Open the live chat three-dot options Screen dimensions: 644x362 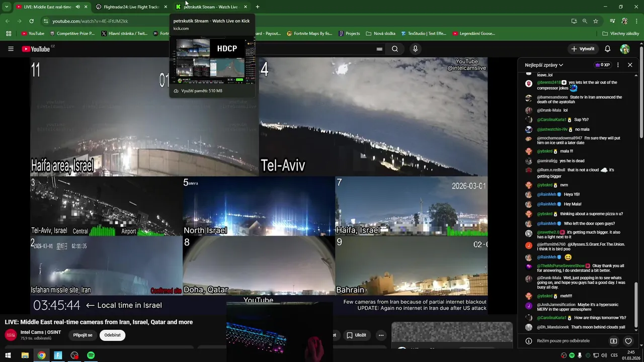point(618,65)
